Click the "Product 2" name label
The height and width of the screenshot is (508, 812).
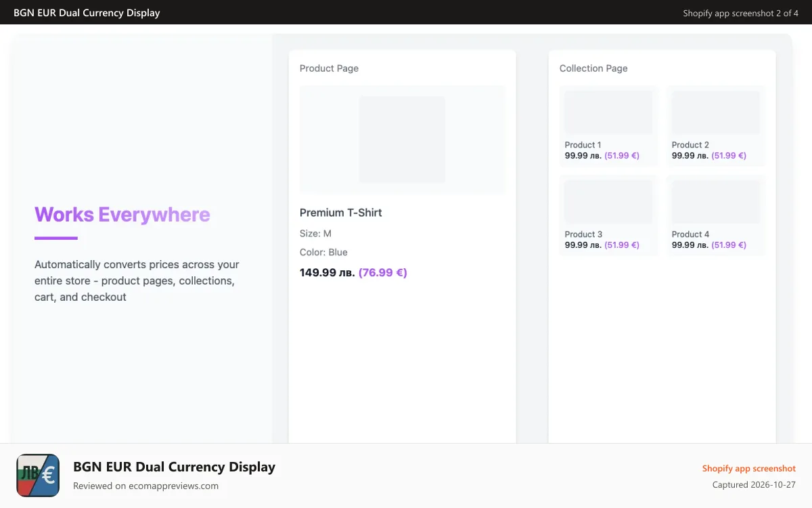point(690,145)
